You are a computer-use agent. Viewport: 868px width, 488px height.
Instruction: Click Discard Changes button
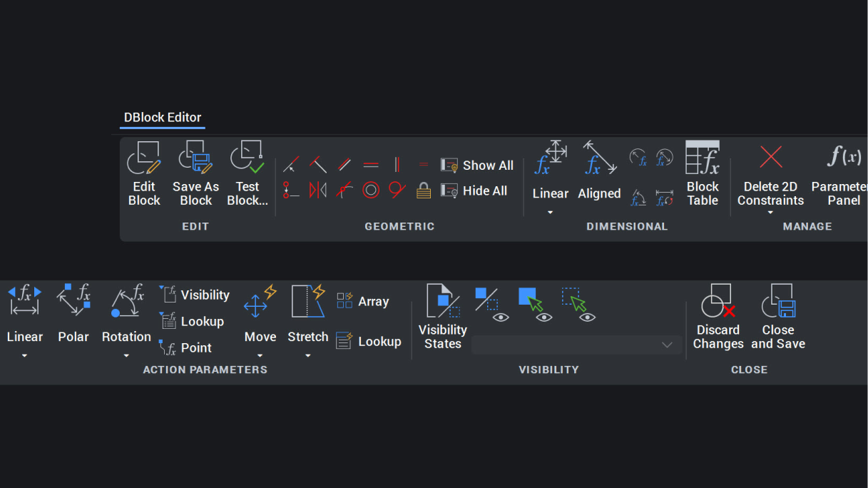(x=718, y=317)
